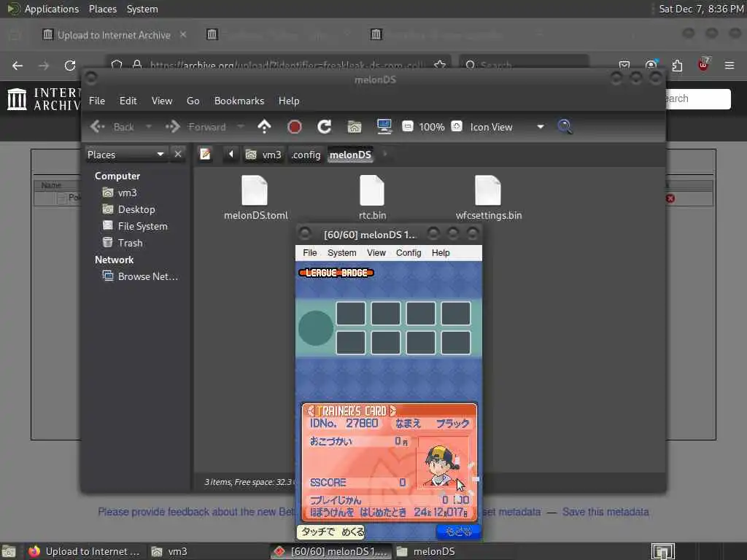Screen dimensions: 747x560
Task: Select melonDS path bar segment
Action: point(350,155)
